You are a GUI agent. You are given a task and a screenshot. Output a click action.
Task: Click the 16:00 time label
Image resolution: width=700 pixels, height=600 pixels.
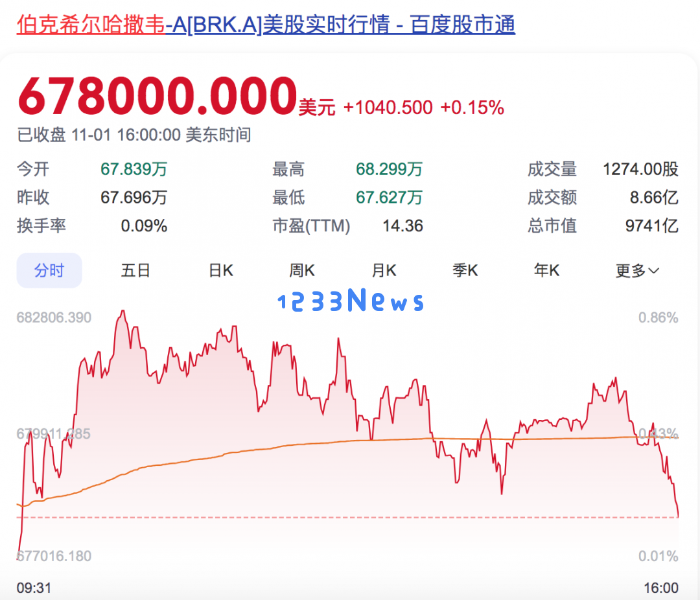660,588
